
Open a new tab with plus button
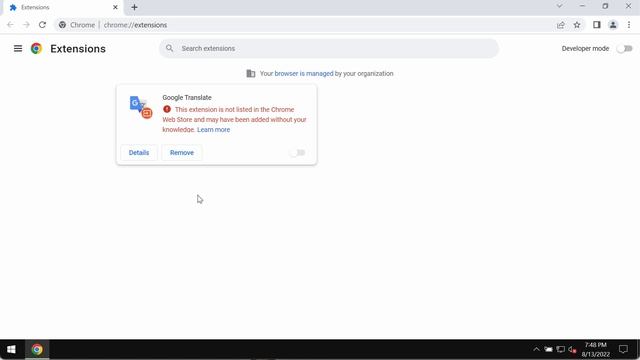pos(134,7)
